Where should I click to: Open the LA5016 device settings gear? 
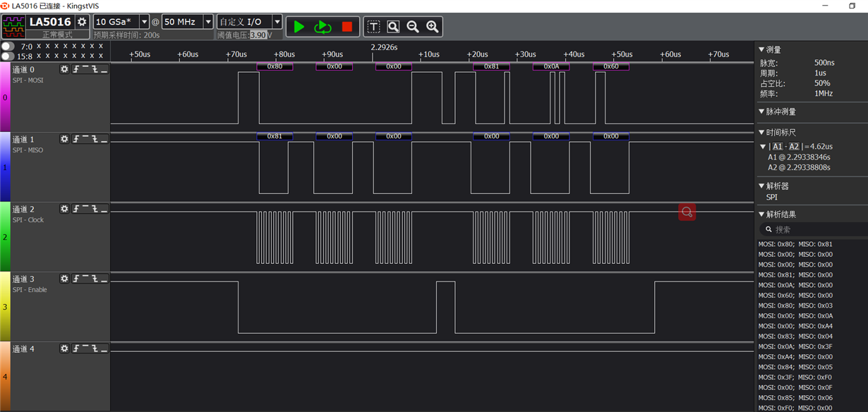[83, 22]
